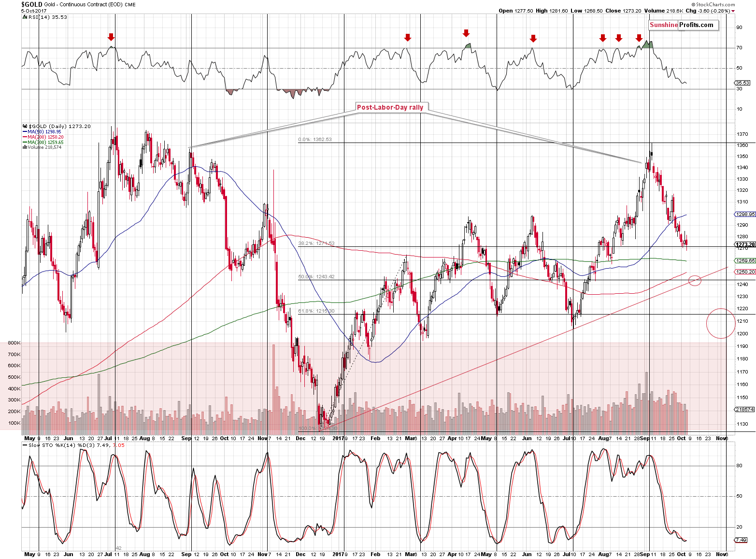Click the MA(50) 1298.95 legend entry
This screenshot has height=559, width=756.
pos(42,132)
